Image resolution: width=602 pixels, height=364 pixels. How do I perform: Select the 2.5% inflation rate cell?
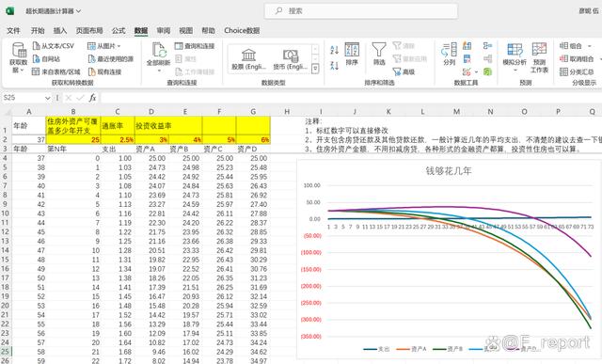click(118, 140)
